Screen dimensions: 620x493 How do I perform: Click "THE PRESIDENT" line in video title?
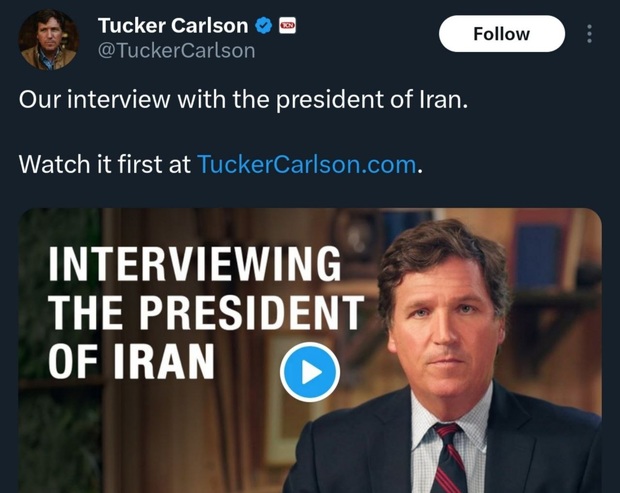point(204,315)
